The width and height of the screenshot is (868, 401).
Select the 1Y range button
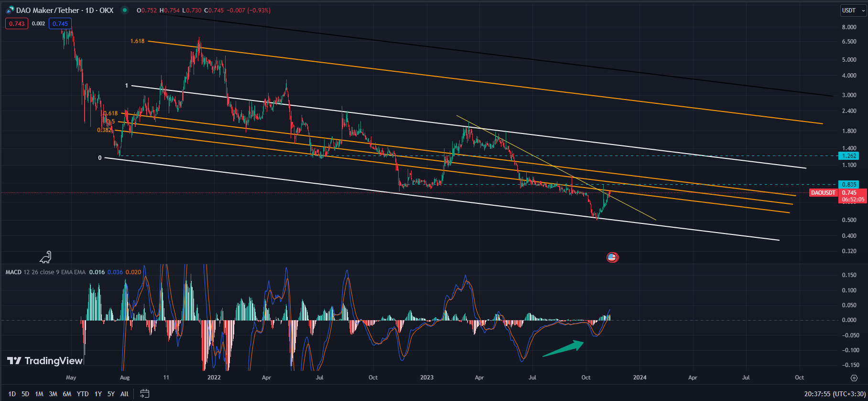click(98, 394)
